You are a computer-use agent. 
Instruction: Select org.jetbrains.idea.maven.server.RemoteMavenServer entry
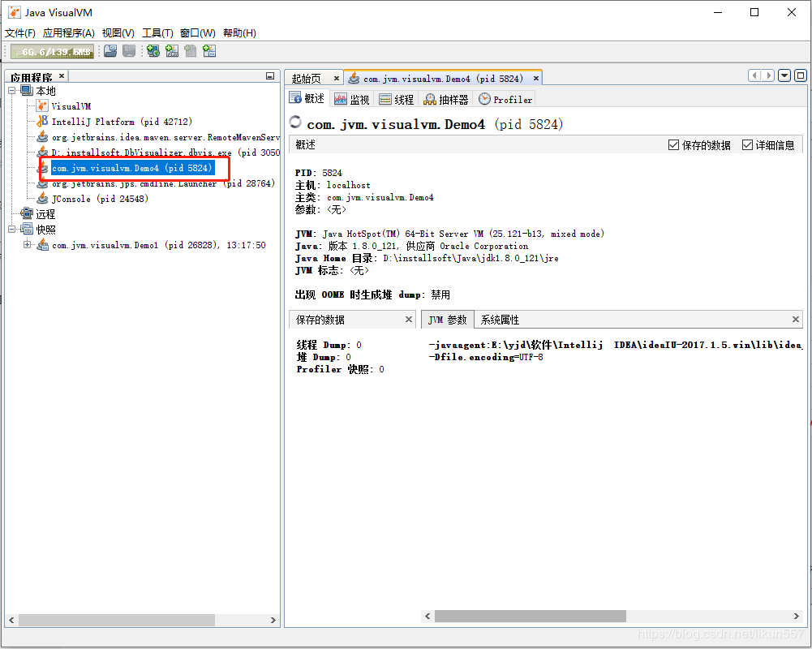click(x=165, y=137)
